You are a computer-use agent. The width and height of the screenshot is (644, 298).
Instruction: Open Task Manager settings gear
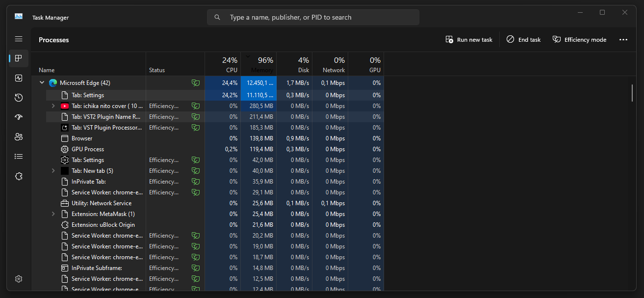19,279
